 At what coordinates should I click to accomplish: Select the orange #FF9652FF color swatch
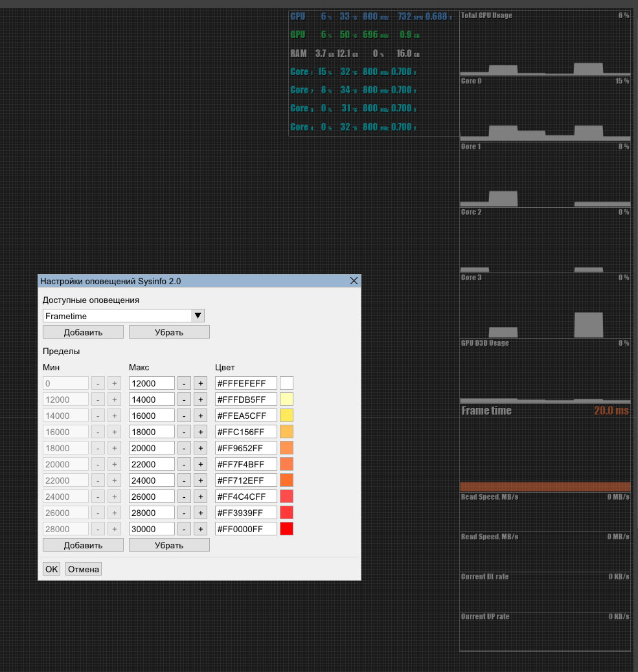(286, 448)
